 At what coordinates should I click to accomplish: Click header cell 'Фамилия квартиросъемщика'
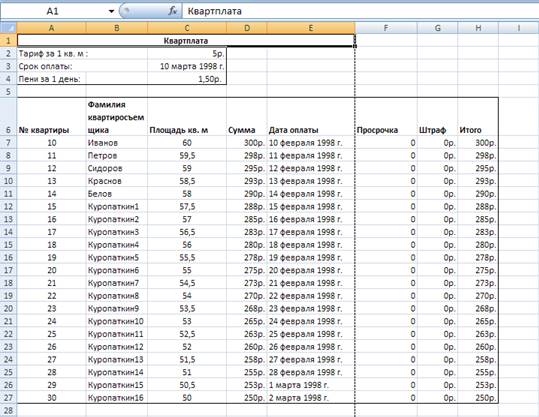click(117, 117)
